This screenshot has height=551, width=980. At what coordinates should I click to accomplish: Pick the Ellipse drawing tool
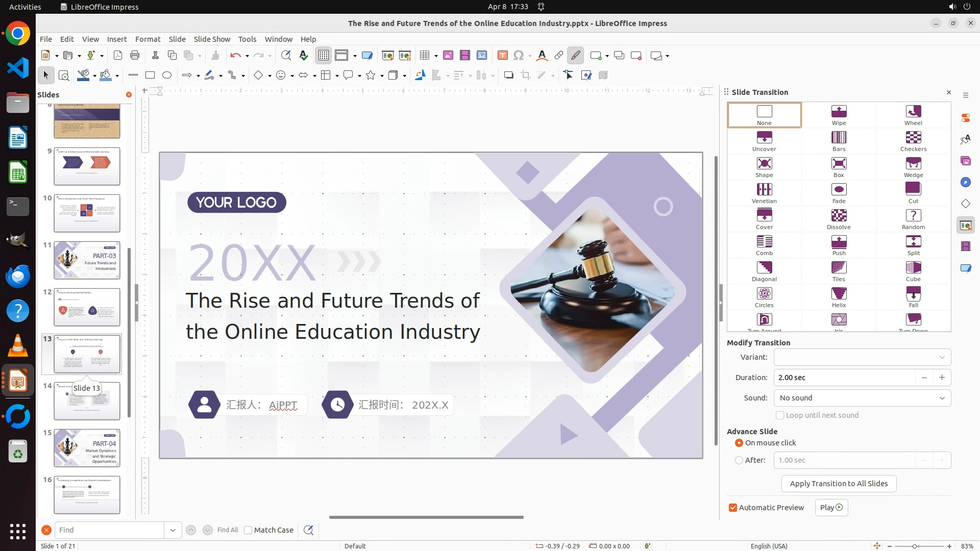coord(167,76)
